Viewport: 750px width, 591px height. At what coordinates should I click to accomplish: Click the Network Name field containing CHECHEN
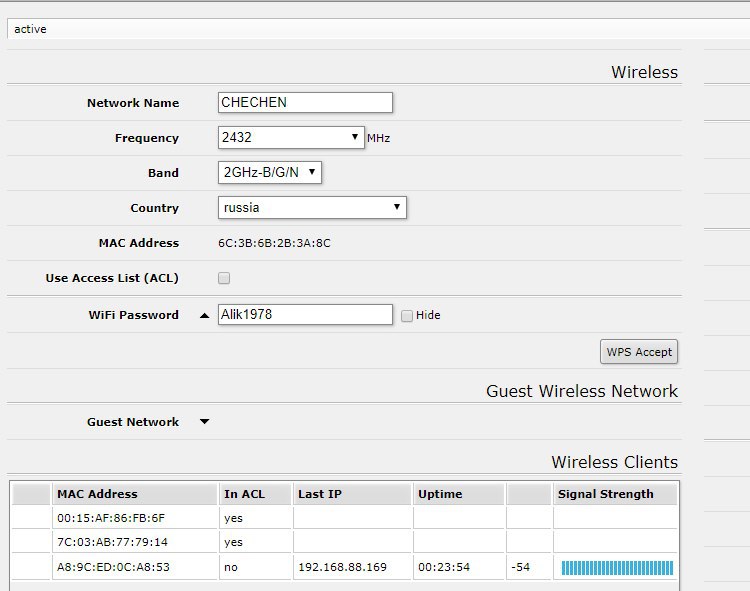click(305, 103)
